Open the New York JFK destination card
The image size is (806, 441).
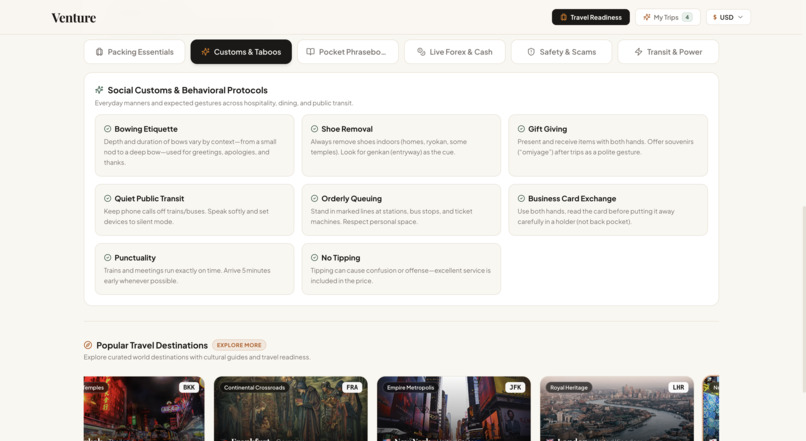point(454,409)
